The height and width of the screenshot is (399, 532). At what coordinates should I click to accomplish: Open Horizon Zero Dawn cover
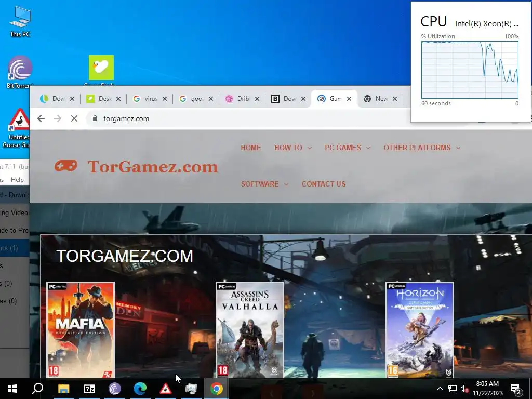(420, 330)
